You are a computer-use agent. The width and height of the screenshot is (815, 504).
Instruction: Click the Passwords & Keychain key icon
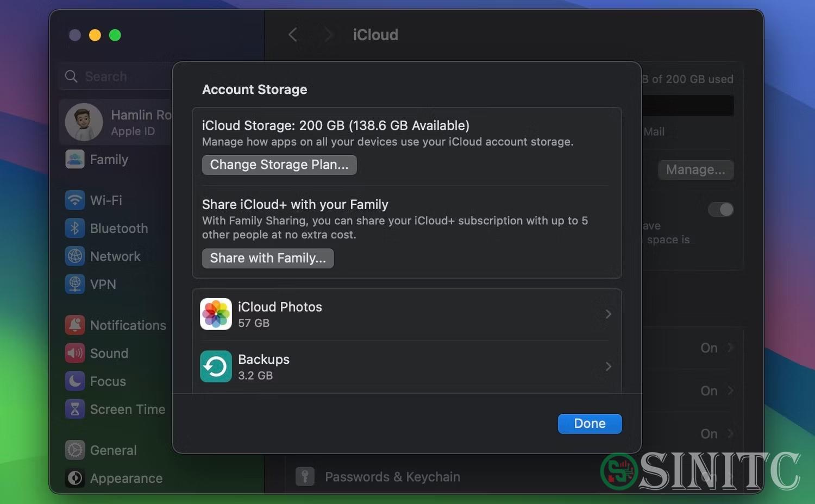(305, 476)
